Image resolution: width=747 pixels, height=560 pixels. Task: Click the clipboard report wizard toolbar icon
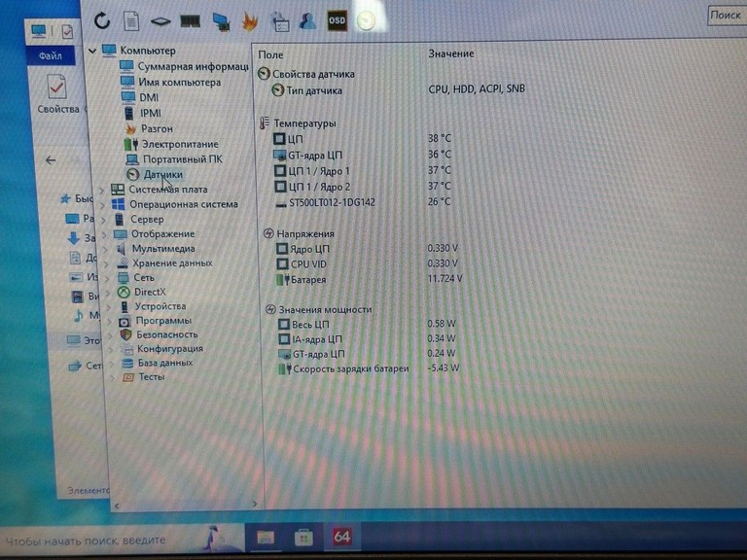pyautogui.click(x=280, y=22)
